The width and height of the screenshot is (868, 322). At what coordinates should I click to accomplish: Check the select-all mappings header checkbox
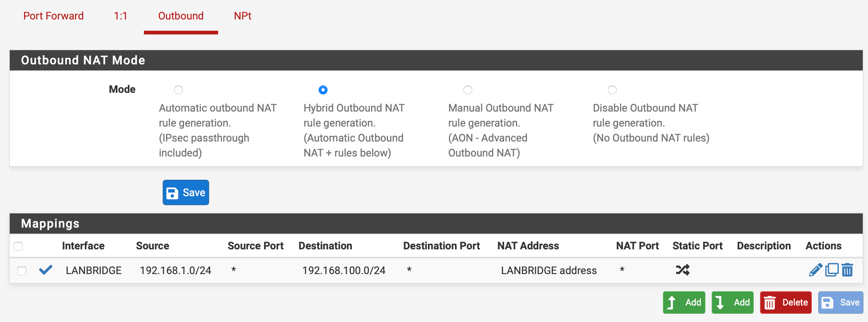(18, 246)
